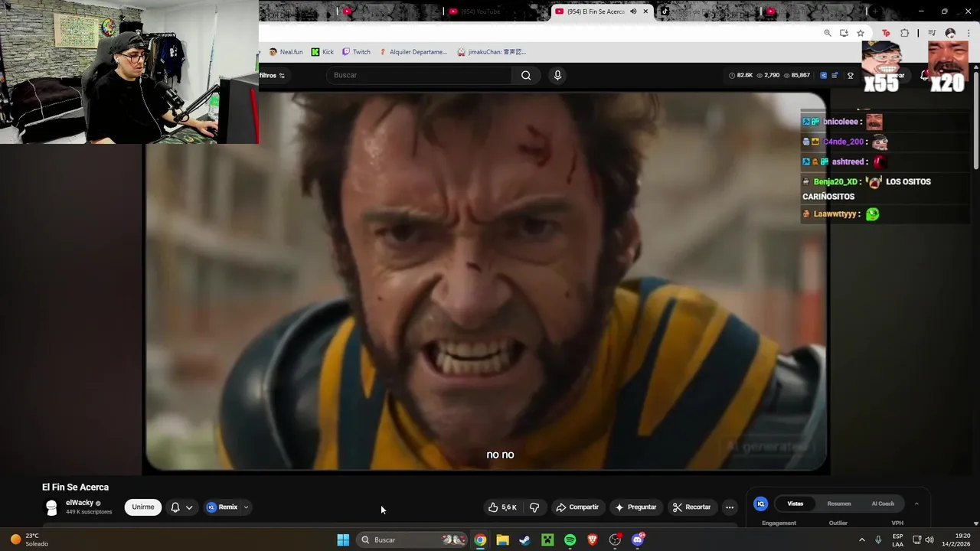Bookmark page with star icon
Image resolution: width=980 pixels, height=551 pixels.
861,33
